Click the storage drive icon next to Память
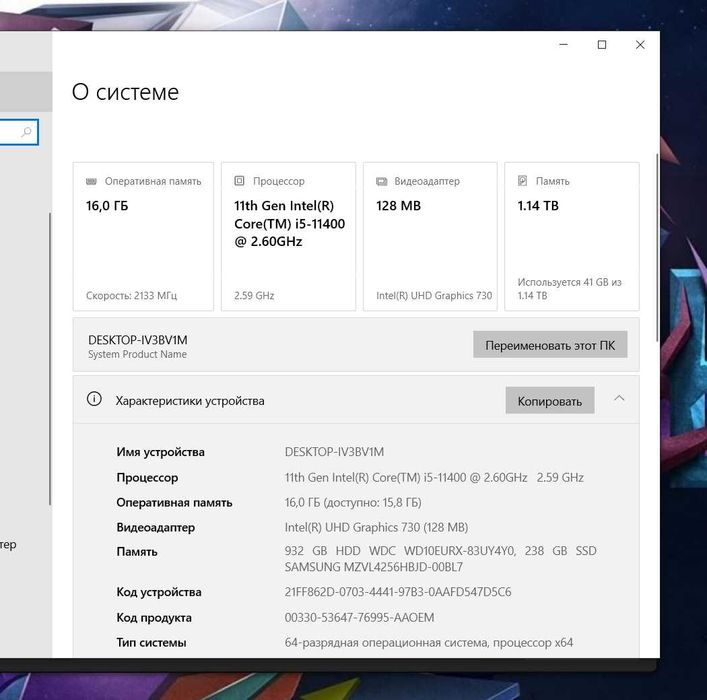Screen dimensions: 707x700 click(523, 181)
